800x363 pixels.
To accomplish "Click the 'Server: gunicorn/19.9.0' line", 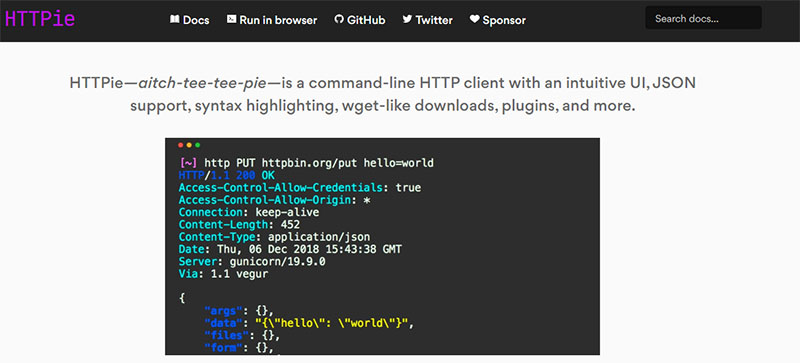I will [252, 261].
